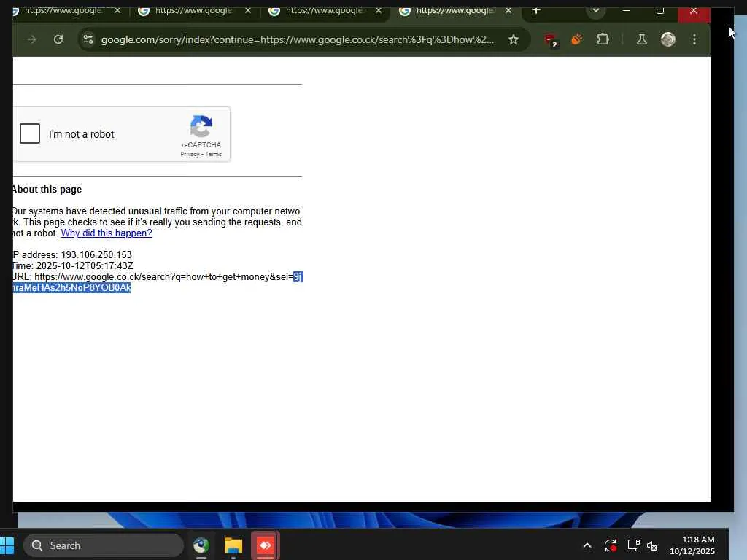Open the red extension with badge 2
Screen dimensions: 747x560
(x=550, y=40)
